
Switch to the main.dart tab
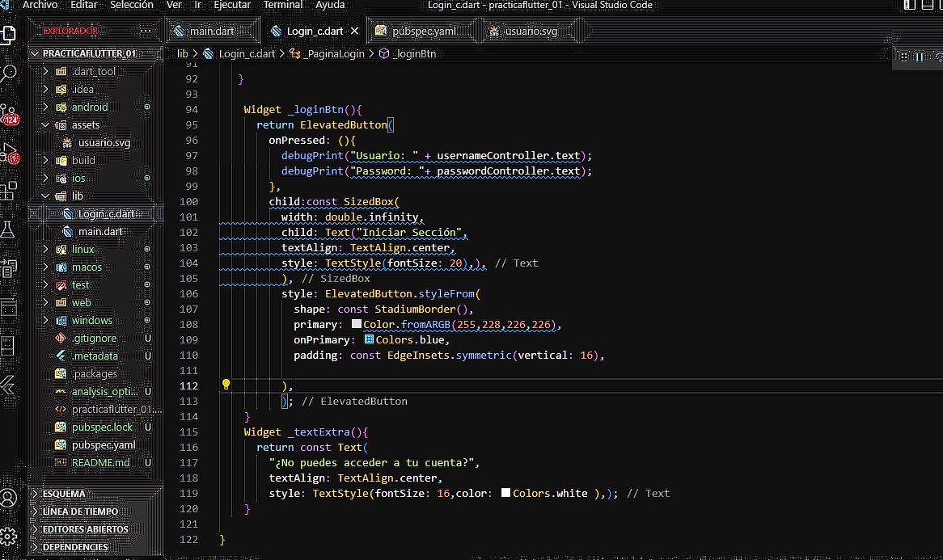pos(211,31)
